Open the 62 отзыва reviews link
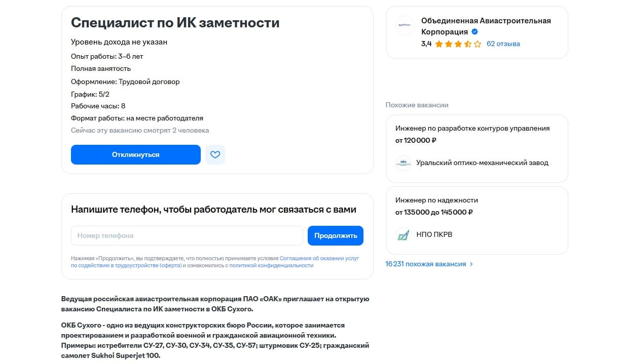Screen dimensions: 621x364 [503, 44]
